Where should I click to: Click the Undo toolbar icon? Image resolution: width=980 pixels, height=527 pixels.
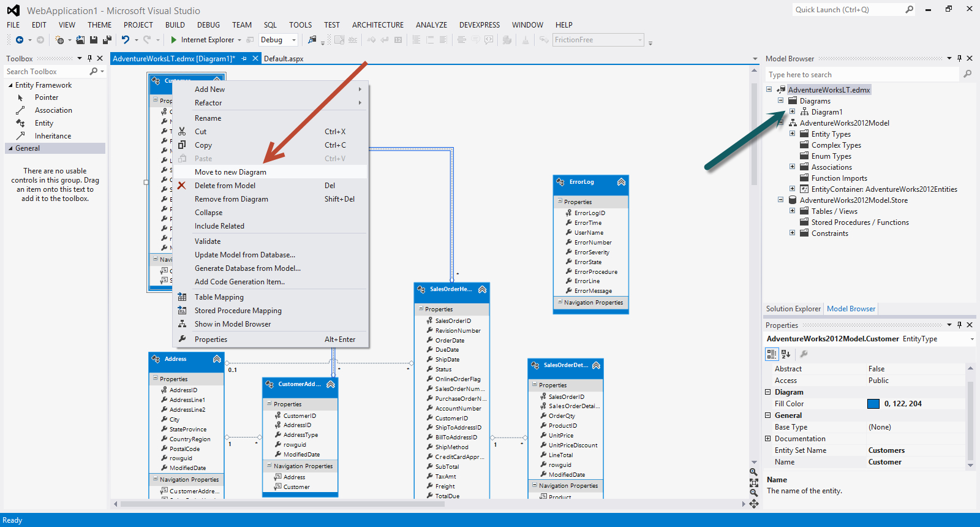pyautogui.click(x=126, y=40)
